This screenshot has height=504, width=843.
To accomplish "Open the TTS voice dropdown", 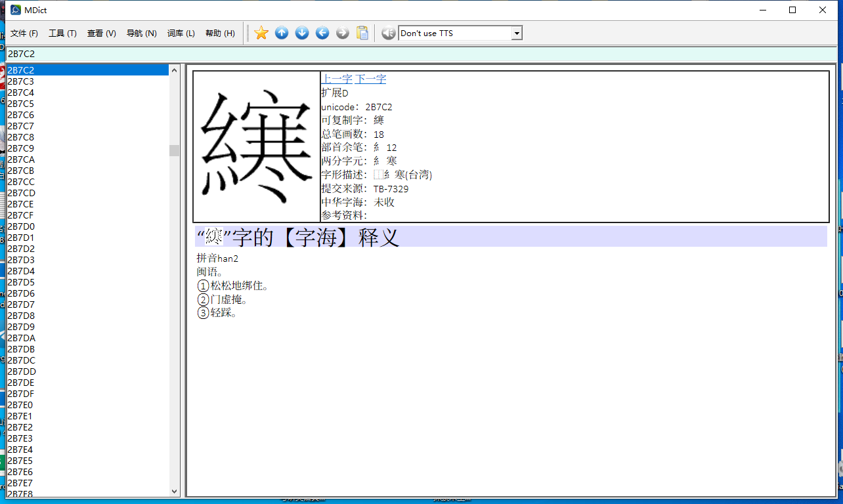I will click(517, 33).
